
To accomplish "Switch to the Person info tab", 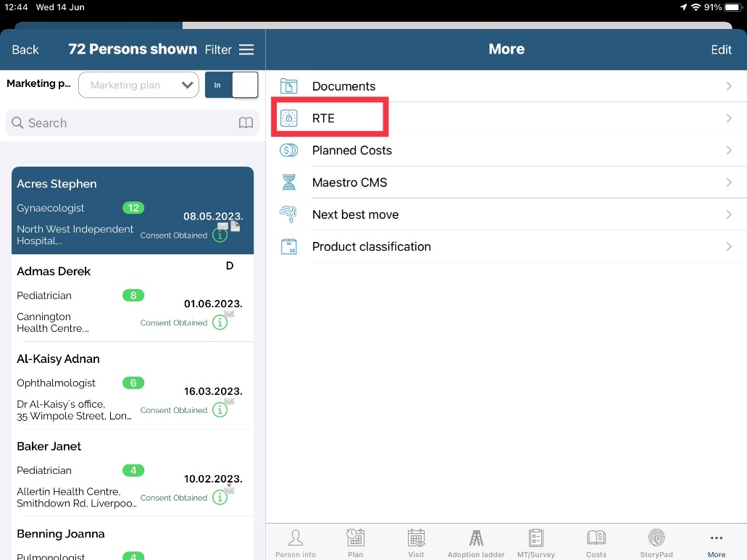I will (296, 542).
